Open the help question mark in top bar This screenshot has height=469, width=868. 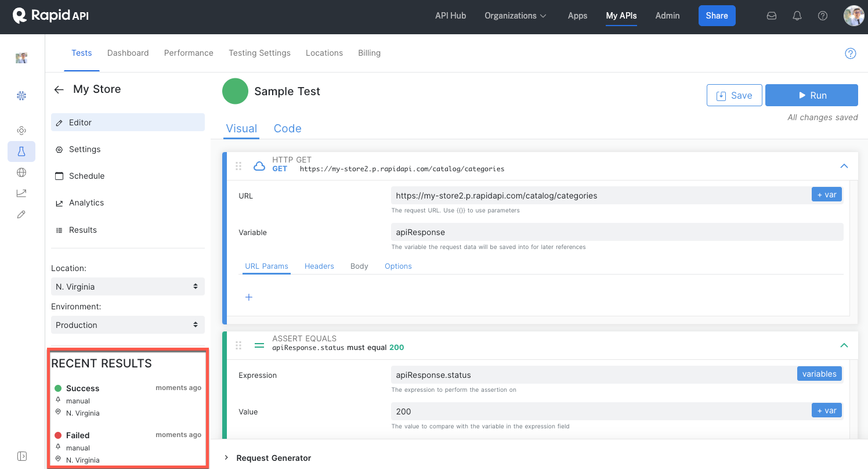(x=823, y=16)
